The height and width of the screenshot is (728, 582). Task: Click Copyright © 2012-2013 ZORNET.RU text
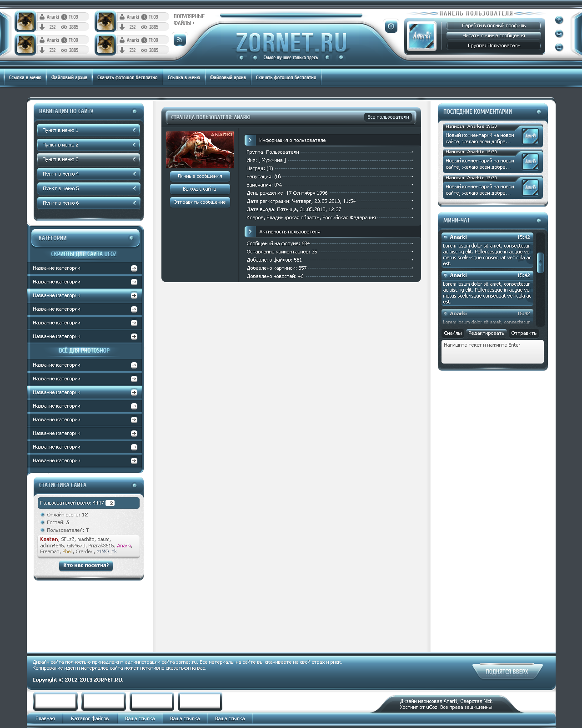(x=78, y=680)
